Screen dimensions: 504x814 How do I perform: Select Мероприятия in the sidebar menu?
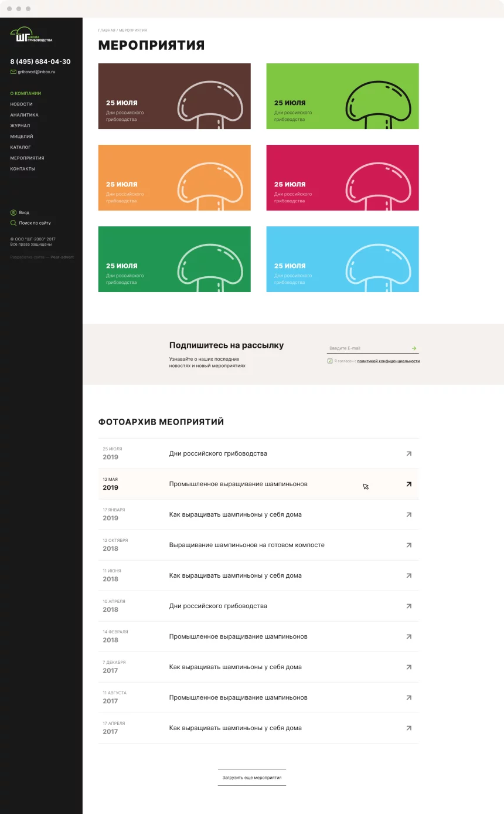[27, 158]
